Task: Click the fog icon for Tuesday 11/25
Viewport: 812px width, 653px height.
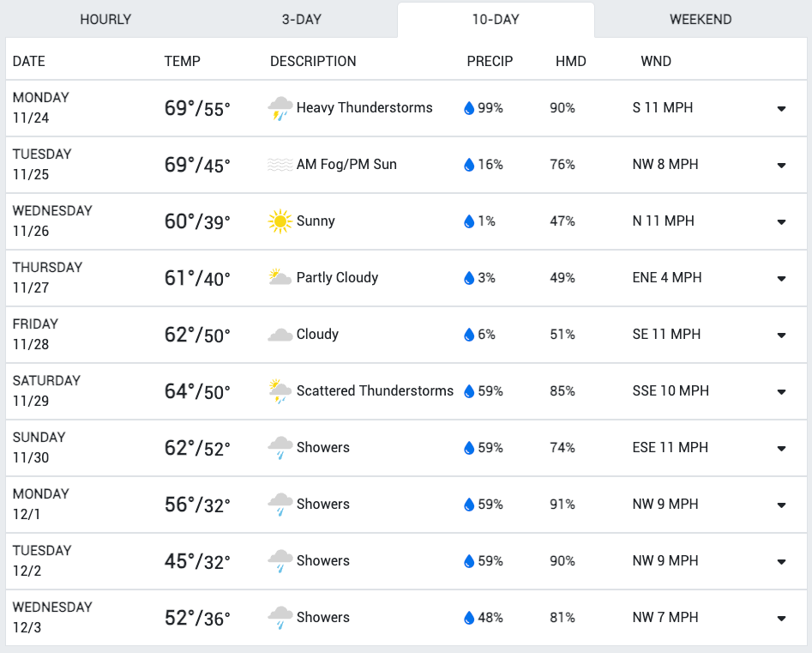Action: tap(280, 165)
